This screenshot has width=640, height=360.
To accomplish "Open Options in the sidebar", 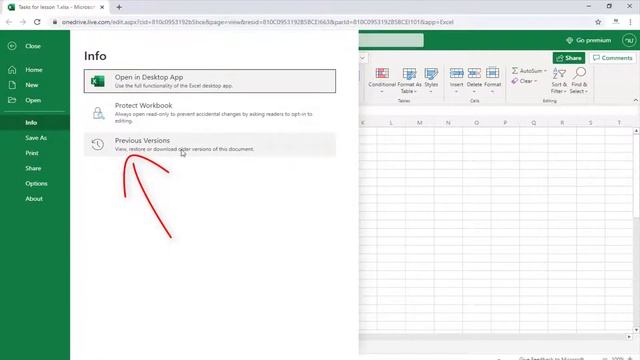I will pyautogui.click(x=36, y=183).
